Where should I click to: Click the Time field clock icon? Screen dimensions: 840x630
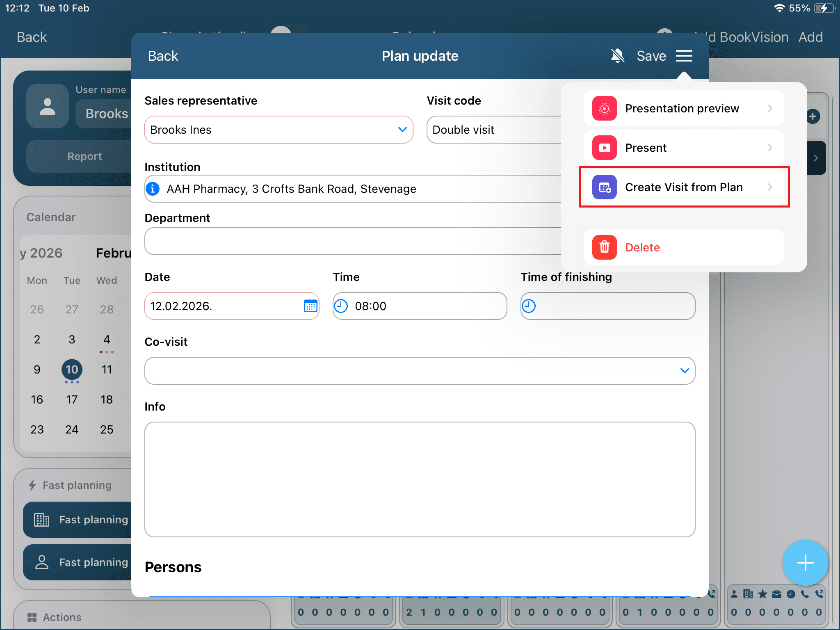(x=341, y=306)
